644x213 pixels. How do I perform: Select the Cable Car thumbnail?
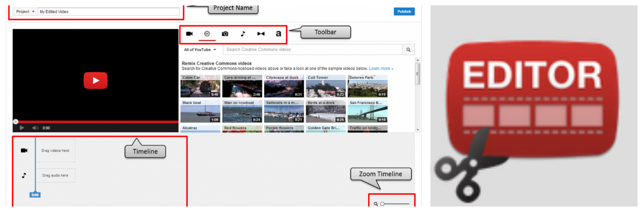(x=200, y=86)
